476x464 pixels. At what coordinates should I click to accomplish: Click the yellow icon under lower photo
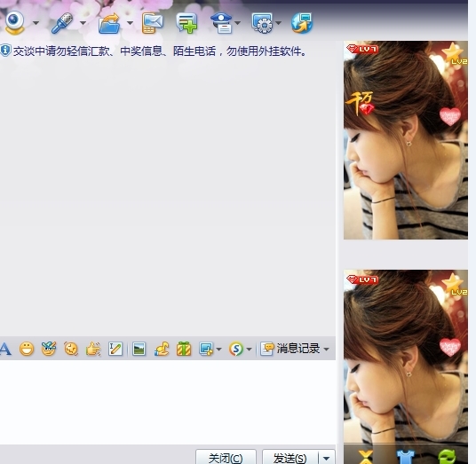point(366,457)
